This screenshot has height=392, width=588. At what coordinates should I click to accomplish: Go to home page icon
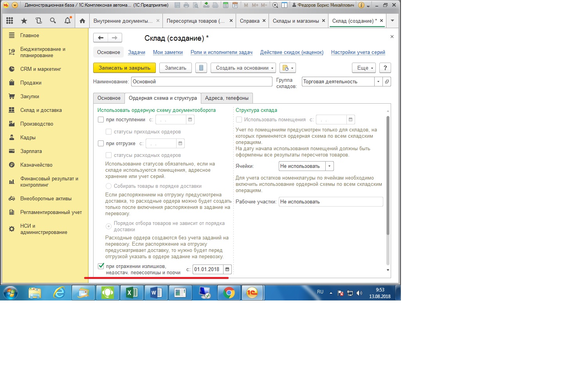click(x=82, y=21)
